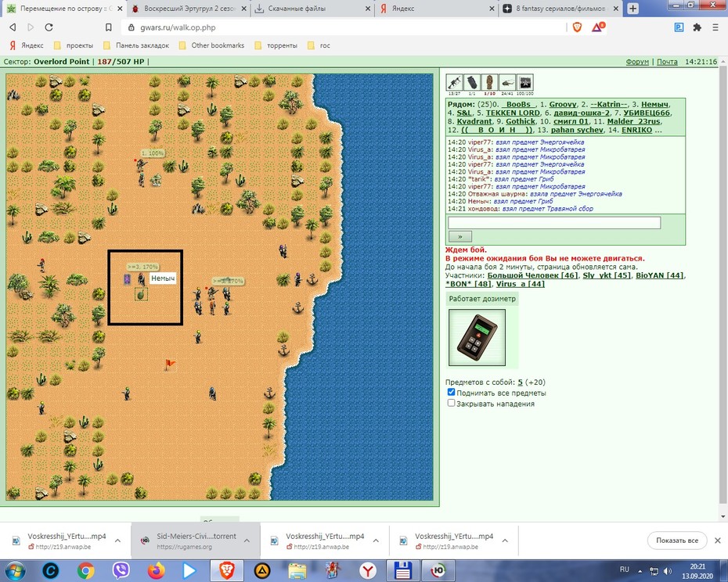728x582 pixels.
Task: Open participant 'Sly_ykt [45]' link
Action: [607, 275]
